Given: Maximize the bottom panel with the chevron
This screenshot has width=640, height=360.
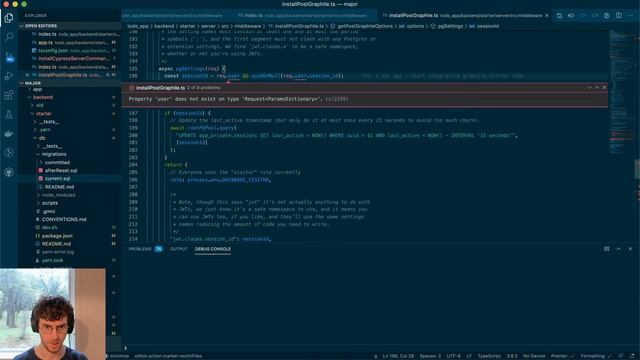Looking at the screenshot, I should (618, 249).
